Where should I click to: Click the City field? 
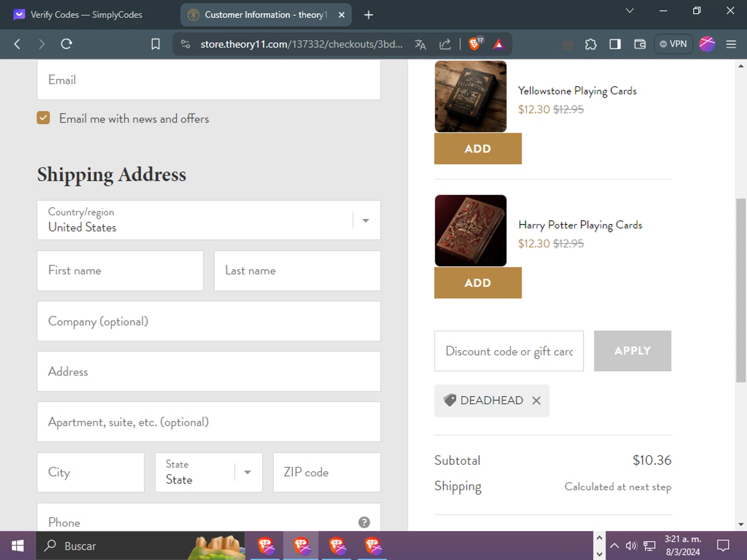coord(91,472)
